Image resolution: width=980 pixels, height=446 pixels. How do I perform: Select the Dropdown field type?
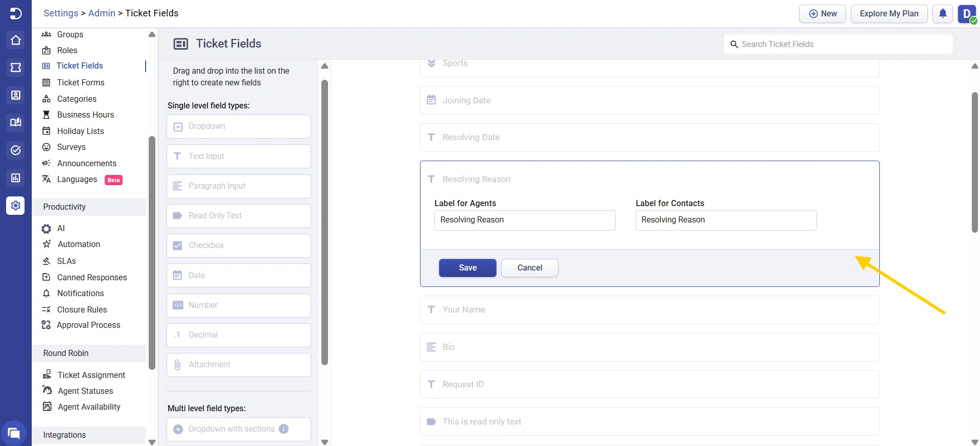pyautogui.click(x=239, y=126)
